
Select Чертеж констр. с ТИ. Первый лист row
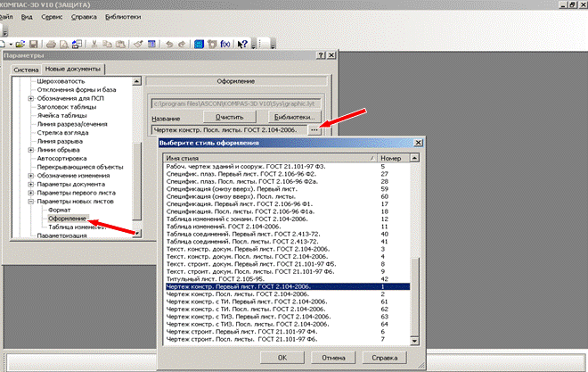(x=287, y=302)
